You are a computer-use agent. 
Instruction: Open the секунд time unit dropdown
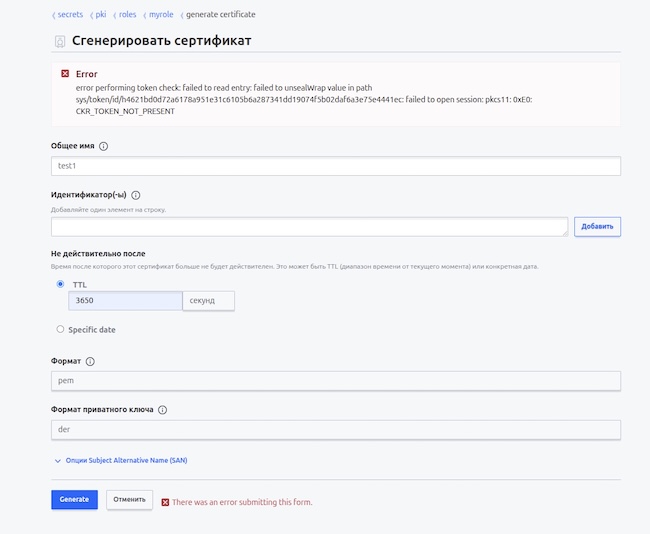209,301
